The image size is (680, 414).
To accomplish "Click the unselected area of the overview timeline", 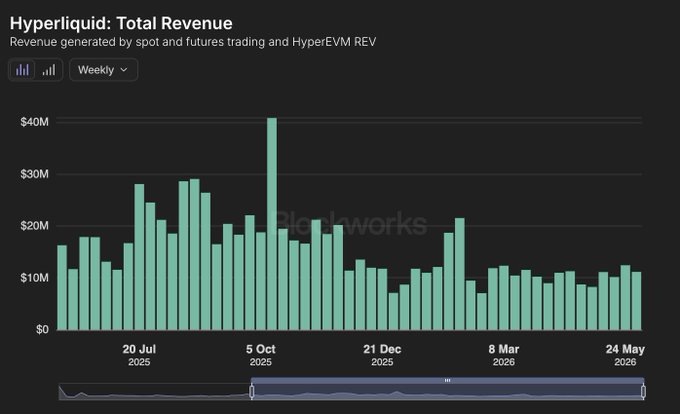I will pyautogui.click(x=155, y=392).
